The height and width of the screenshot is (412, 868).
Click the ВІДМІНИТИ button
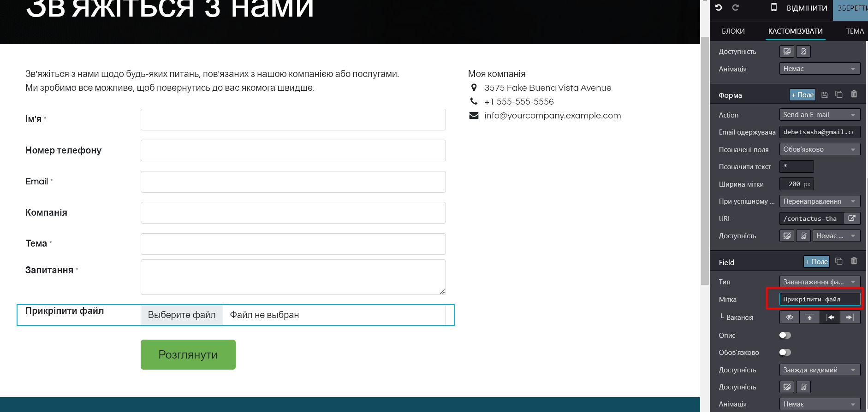point(807,8)
